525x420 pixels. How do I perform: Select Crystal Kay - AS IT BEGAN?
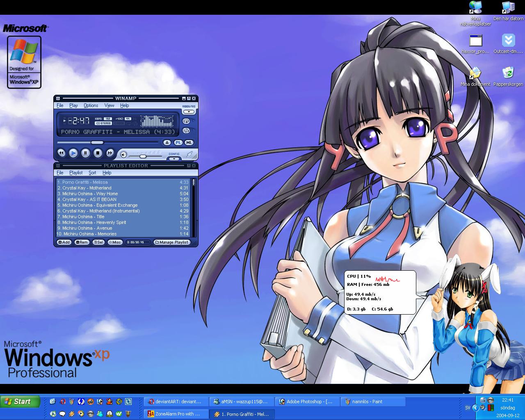pyautogui.click(x=123, y=199)
